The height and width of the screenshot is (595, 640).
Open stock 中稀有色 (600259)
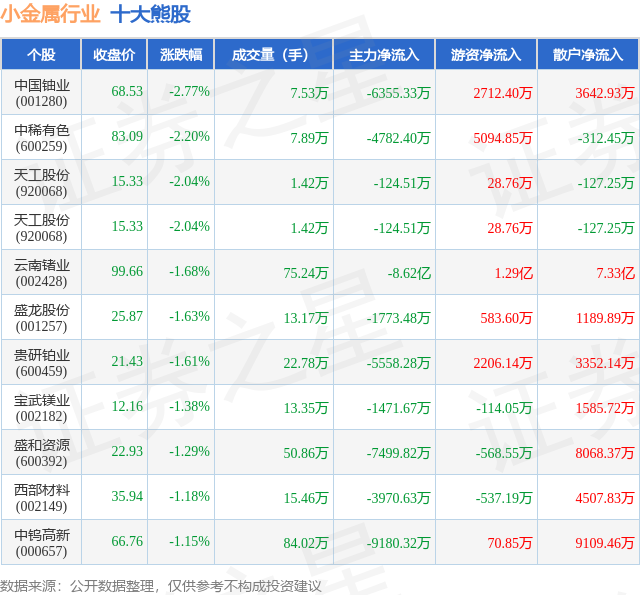pyautogui.click(x=41, y=138)
